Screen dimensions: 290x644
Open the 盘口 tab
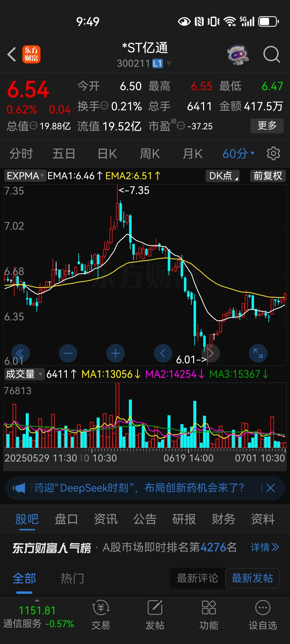66,519
